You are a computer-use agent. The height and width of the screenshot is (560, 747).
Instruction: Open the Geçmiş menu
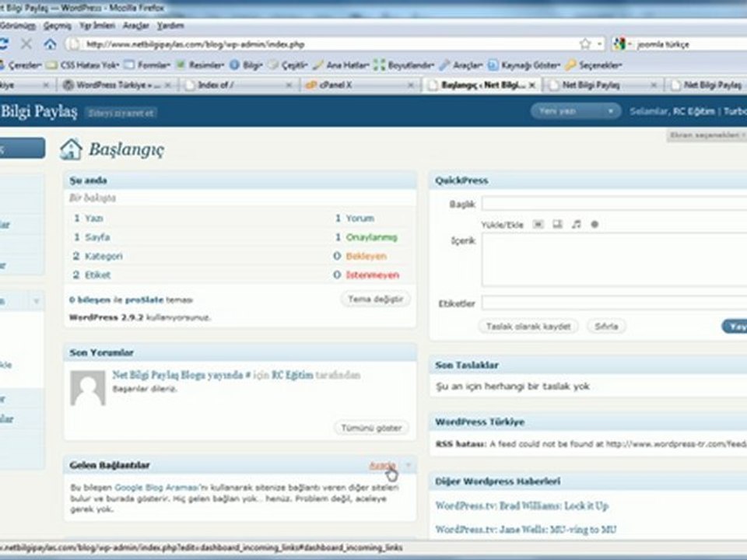pos(57,26)
